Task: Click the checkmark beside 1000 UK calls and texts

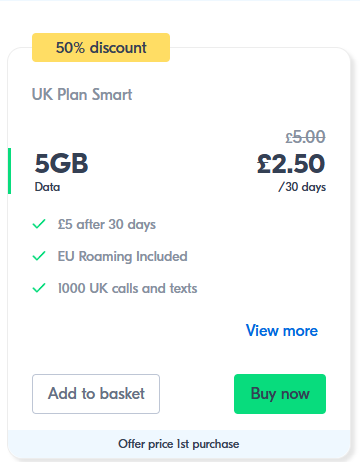Action: coord(39,288)
